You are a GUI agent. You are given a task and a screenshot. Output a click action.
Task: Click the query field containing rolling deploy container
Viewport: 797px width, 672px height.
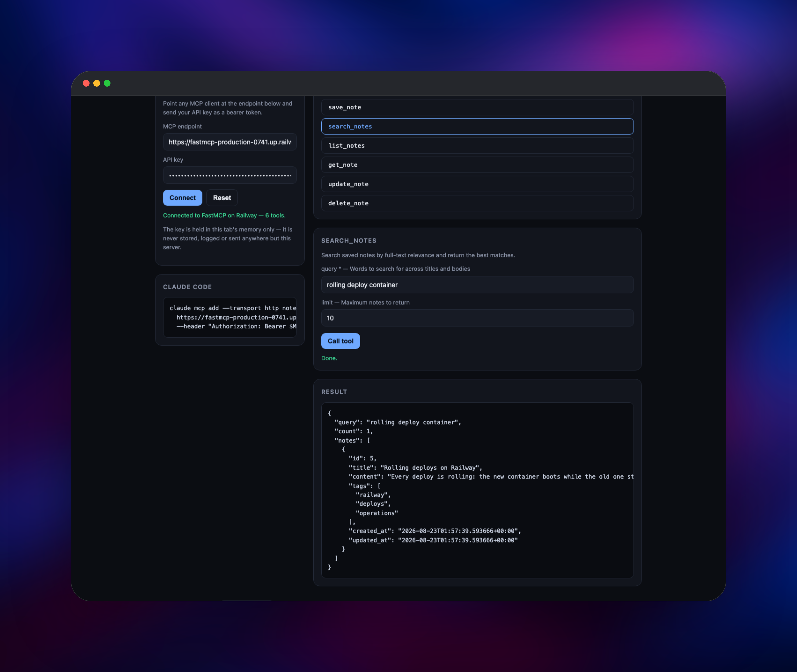coord(477,285)
